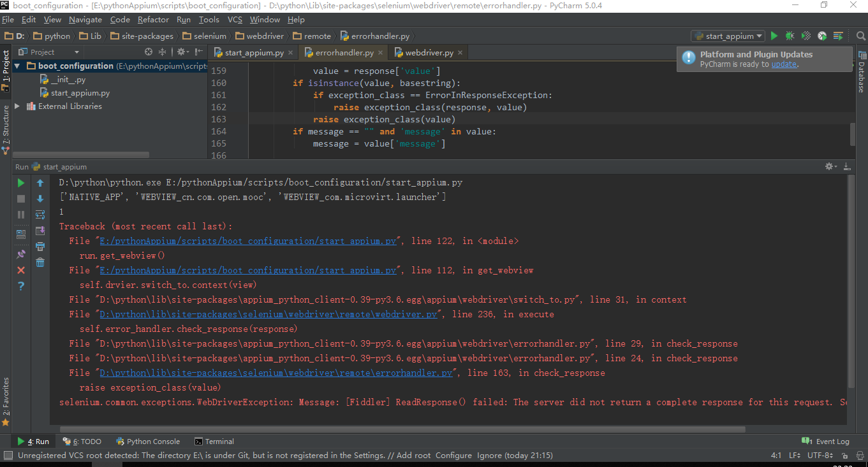
Task: Click the editor vertical scrollbar thumb
Action: 852,135
